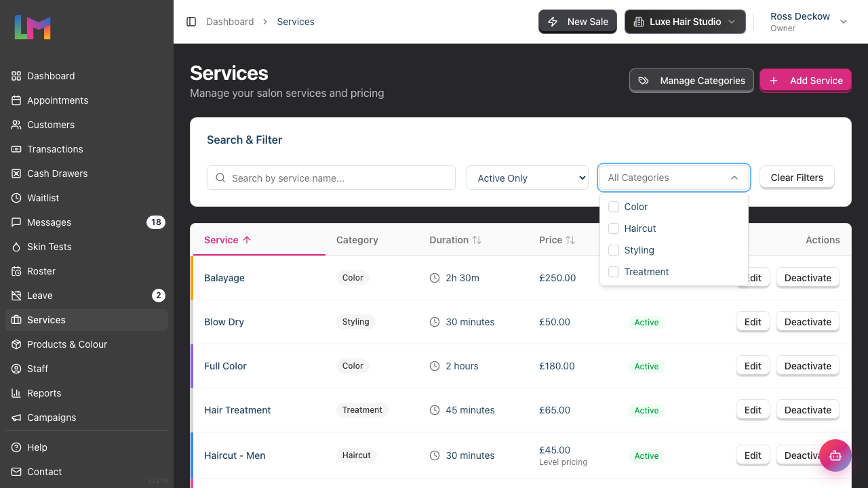Click the Add Service button
The image size is (868, 488).
pyautogui.click(x=806, y=81)
